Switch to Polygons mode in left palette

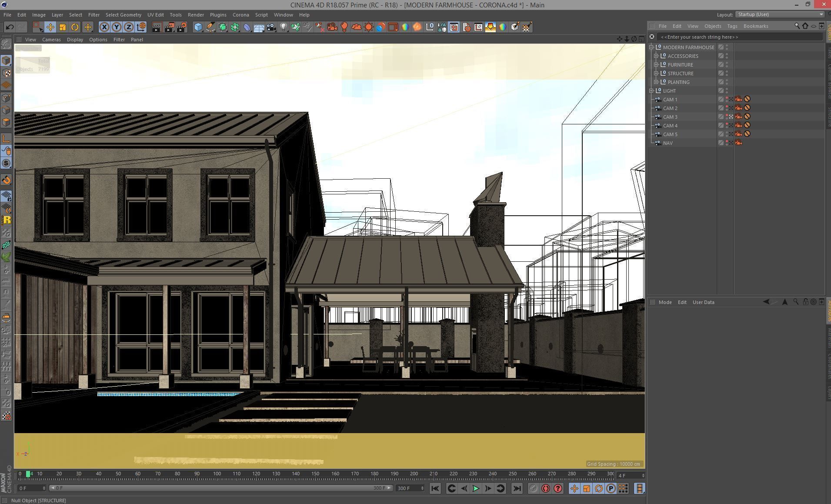(x=6, y=122)
